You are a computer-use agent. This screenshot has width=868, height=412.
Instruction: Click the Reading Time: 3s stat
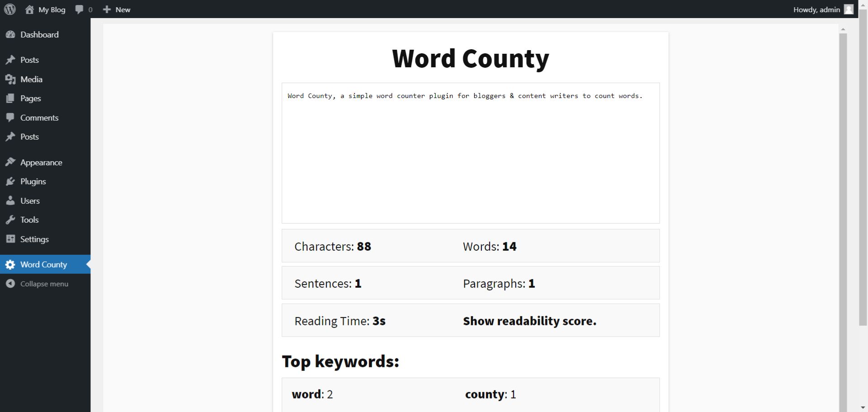point(340,321)
